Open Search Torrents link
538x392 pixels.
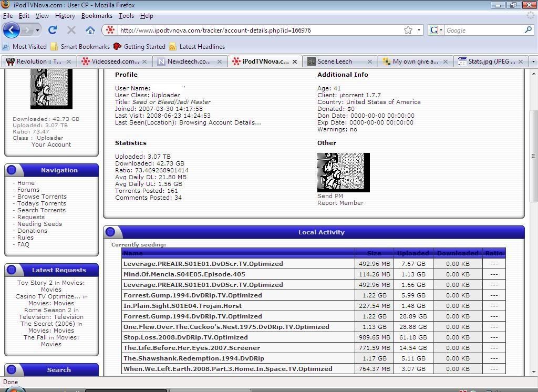[41, 210]
